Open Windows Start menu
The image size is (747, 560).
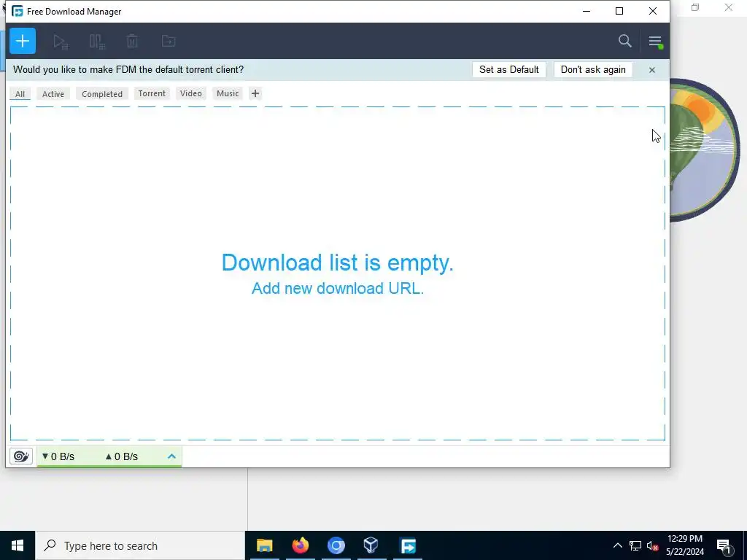[18, 545]
